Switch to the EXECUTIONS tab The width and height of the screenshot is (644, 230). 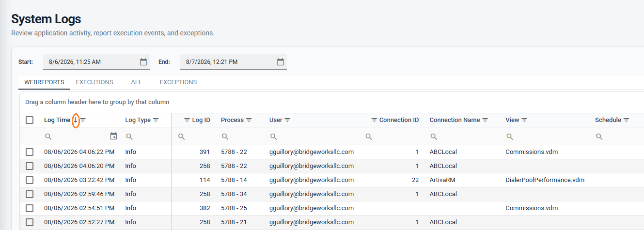(x=94, y=82)
